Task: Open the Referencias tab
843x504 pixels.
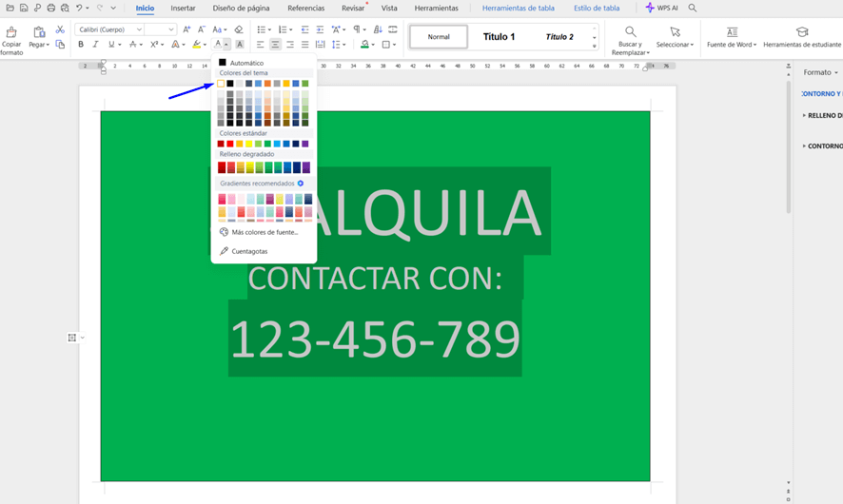Action: [x=306, y=8]
